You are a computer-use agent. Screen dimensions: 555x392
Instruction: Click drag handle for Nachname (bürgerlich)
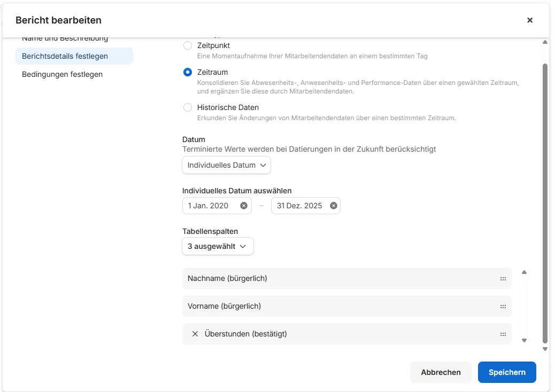click(503, 278)
